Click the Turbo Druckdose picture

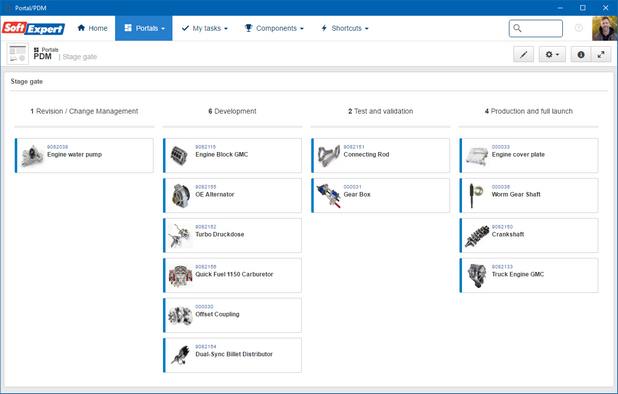click(181, 236)
